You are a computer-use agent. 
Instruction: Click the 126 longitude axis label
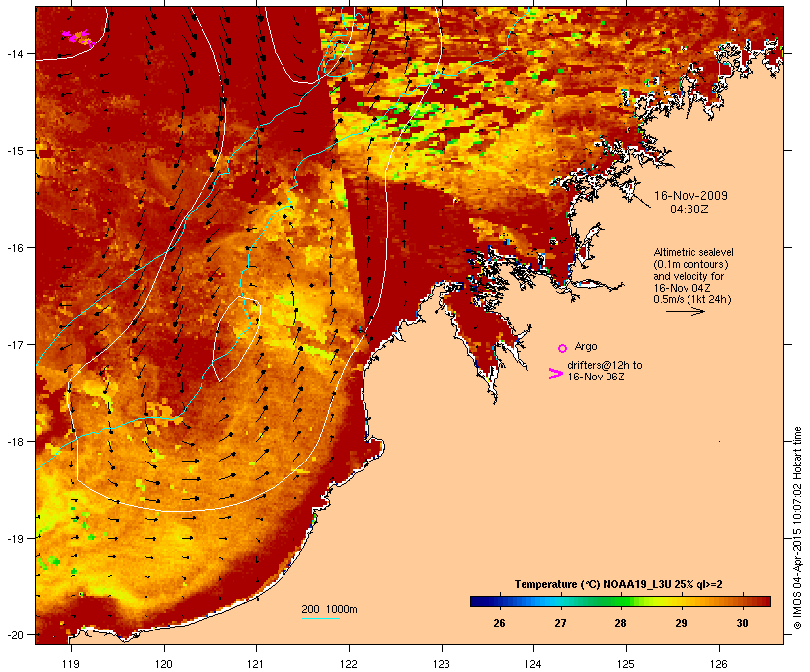point(719,664)
